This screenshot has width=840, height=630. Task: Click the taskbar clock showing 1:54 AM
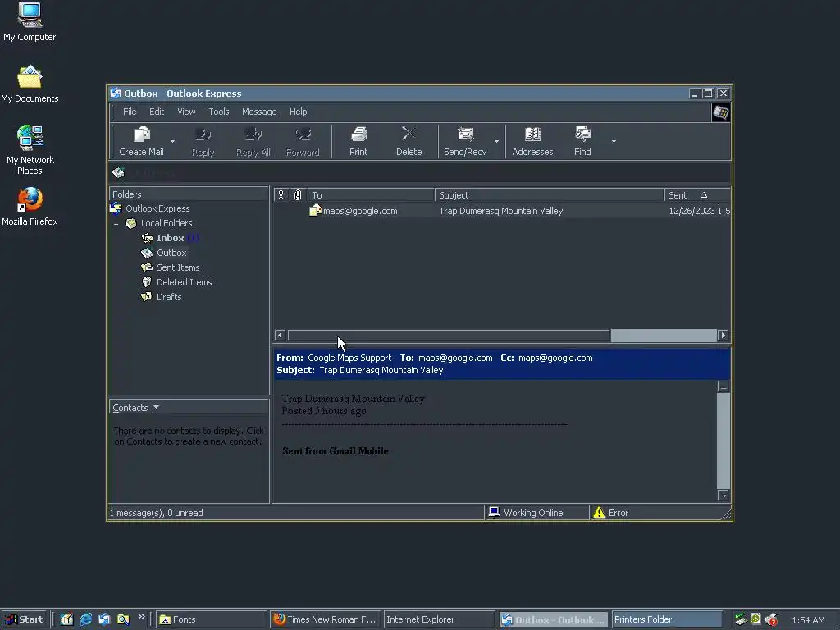coord(808,620)
